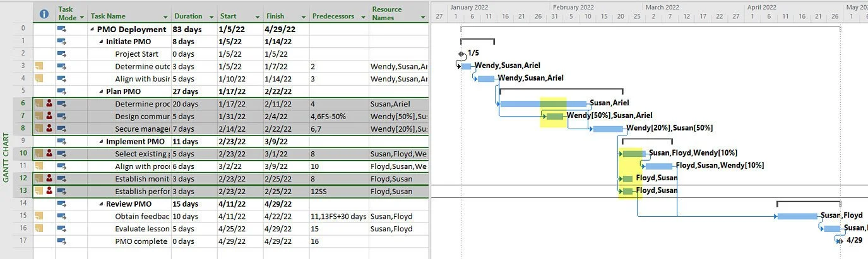
Task: Click the March 2022 timescale header
Action: (x=663, y=8)
